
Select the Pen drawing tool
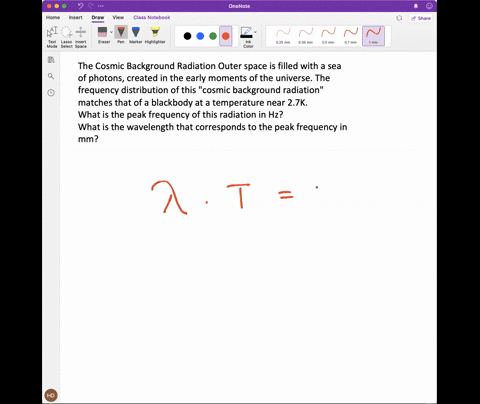pyautogui.click(x=121, y=35)
